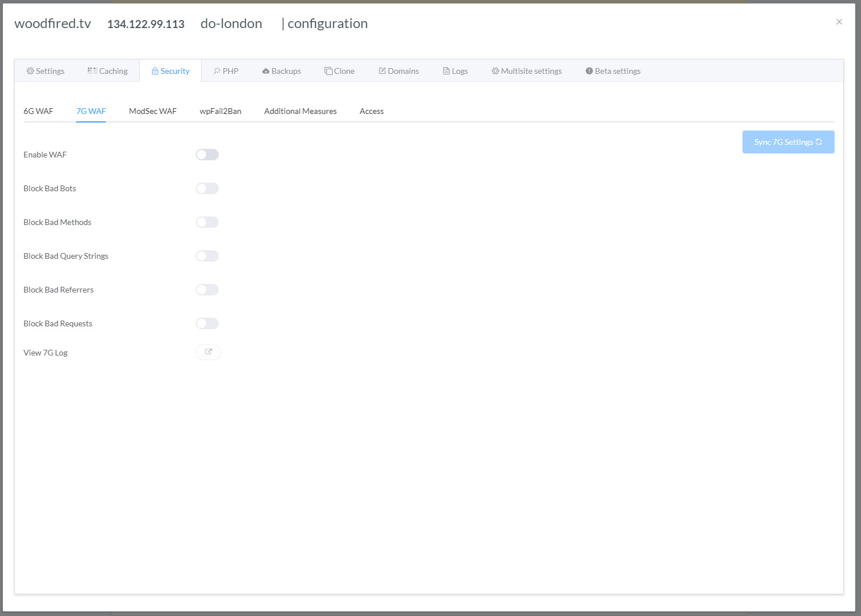Image resolution: width=861 pixels, height=616 pixels.
Task: Open the wpFail2Ban tab
Action: click(220, 110)
